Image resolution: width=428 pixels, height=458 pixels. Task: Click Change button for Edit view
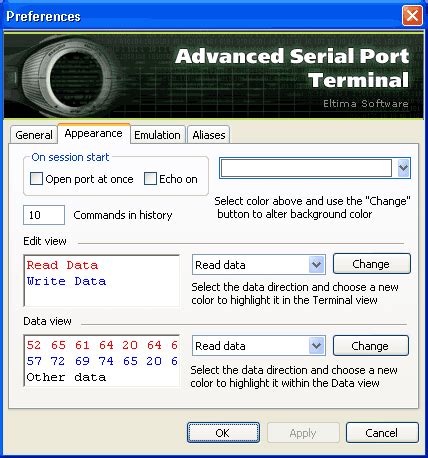pyautogui.click(x=372, y=264)
